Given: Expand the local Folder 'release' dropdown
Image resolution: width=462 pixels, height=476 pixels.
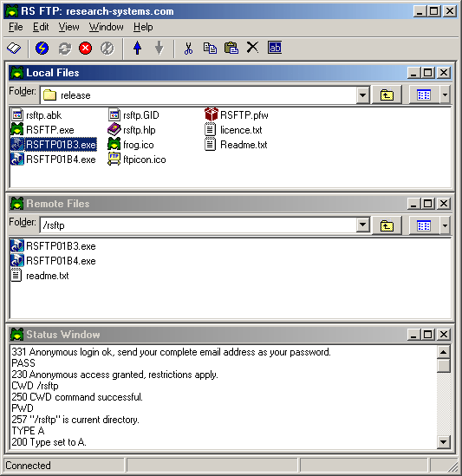Looking at the screenshot, I should coord(362,95).
